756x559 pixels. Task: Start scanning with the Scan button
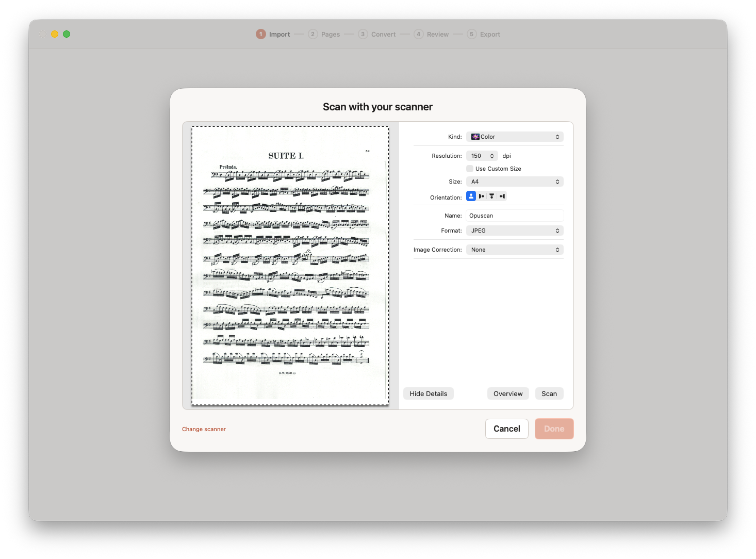click(549, 393)
